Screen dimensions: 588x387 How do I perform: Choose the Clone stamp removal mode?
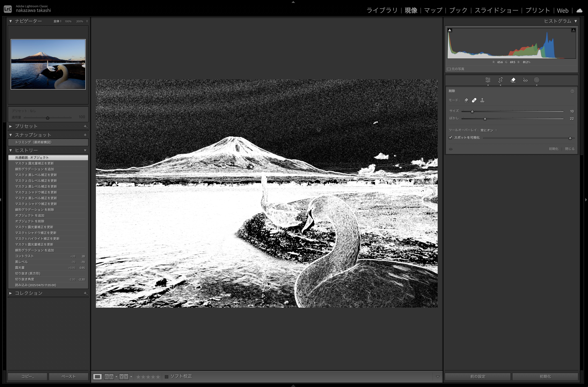[x=482, y=100]
